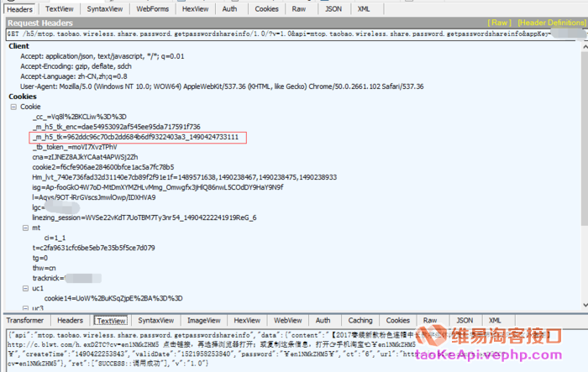Open response Auth tab
Image resolution: width=588 pixels, height=372 pixels.
[x=323, y=320]
